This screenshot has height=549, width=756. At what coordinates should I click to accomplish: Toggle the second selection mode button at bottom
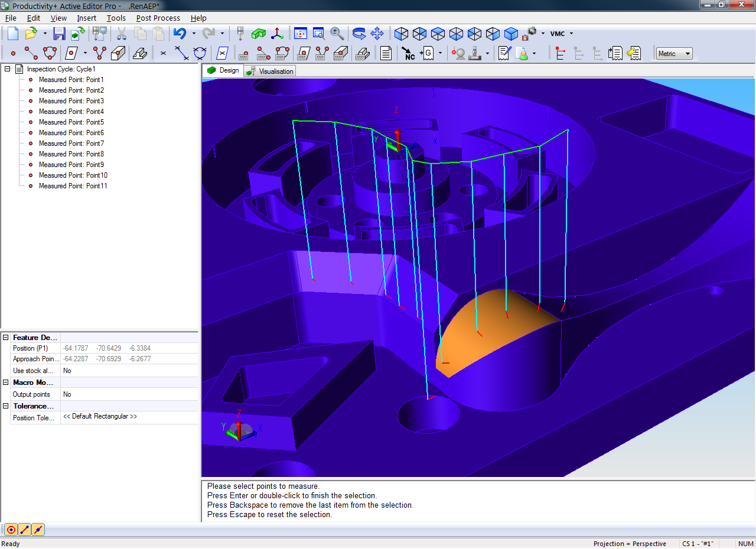click(x=24, y=530)
